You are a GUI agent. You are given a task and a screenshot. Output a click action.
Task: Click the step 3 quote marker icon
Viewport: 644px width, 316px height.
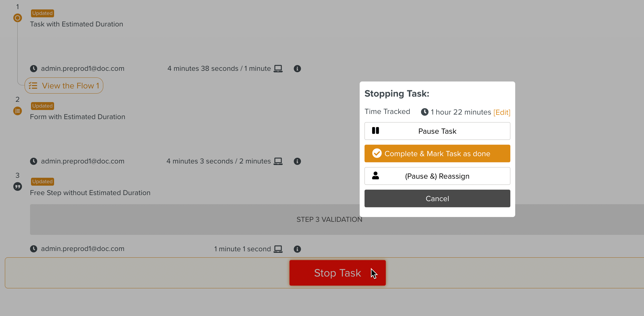[18, 187]
